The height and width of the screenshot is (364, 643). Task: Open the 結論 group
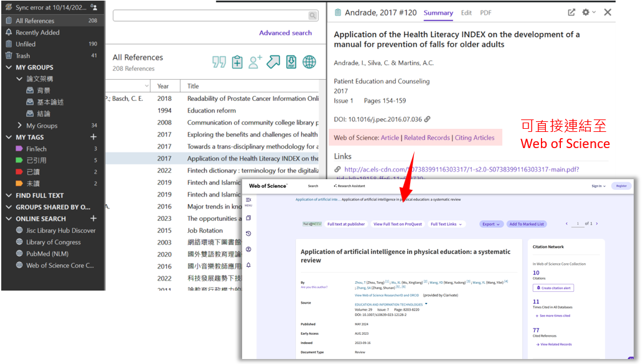tap(44, 113)
